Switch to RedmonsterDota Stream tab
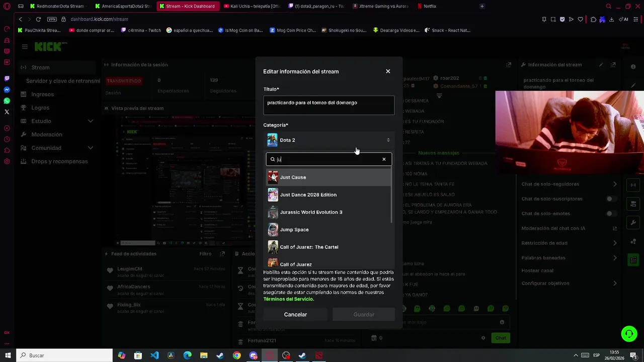Image resolution: width=644 pixels, height=362 pixels. click(58, 6)
